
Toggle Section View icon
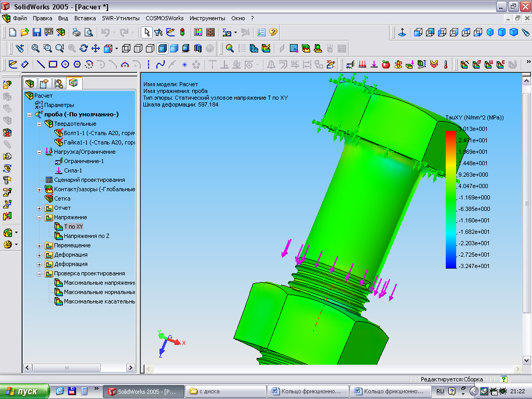click(198, 48)
